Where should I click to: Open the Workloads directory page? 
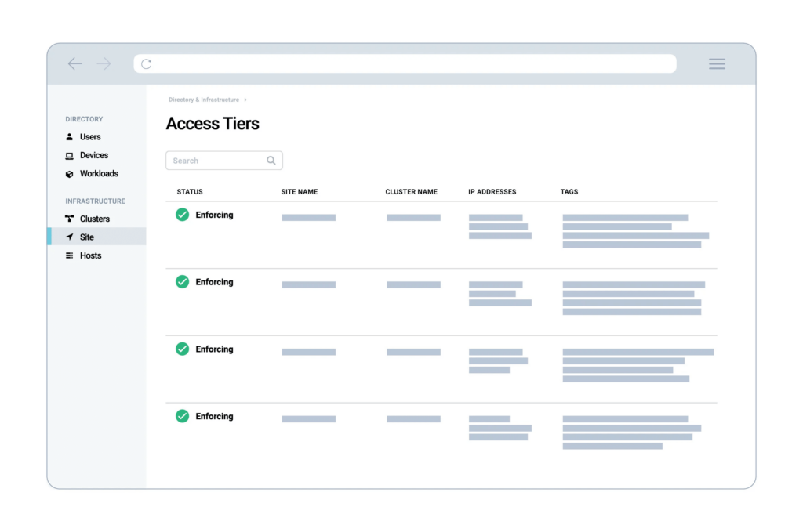pos(99,173)
